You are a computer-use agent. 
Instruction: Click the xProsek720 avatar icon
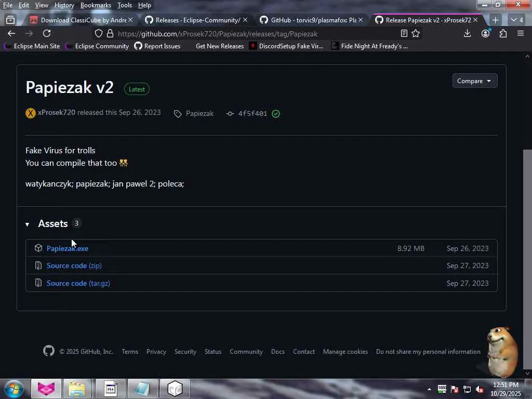tap(31, 113)
